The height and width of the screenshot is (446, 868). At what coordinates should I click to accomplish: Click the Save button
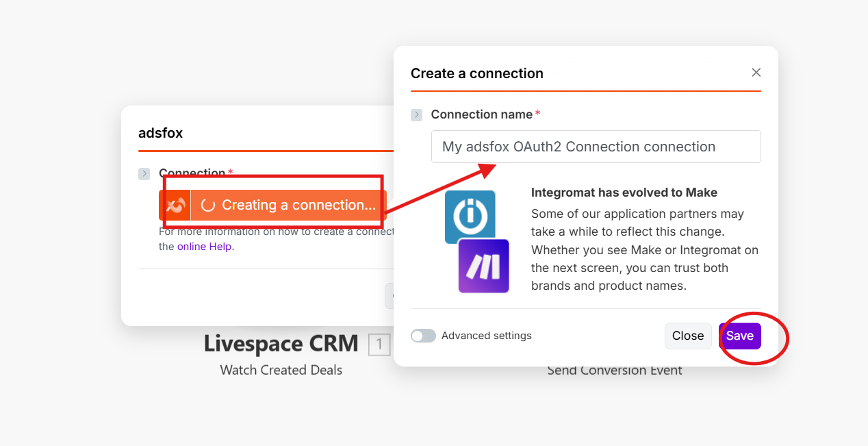click(x=739, y=336)
